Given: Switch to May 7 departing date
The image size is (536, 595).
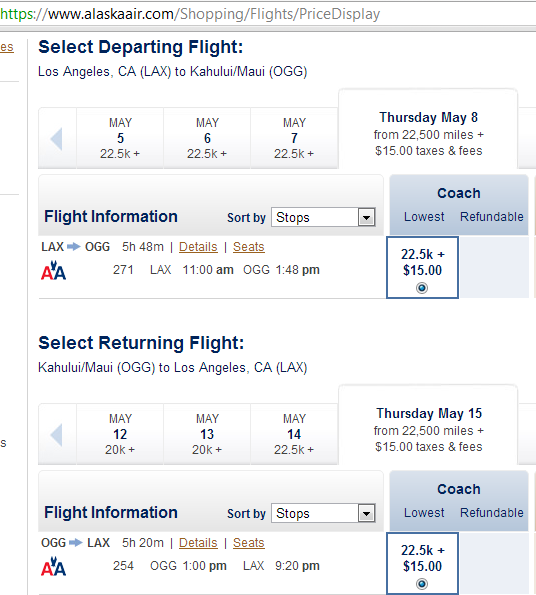Looking at the screenshot, I should point(294,138).
